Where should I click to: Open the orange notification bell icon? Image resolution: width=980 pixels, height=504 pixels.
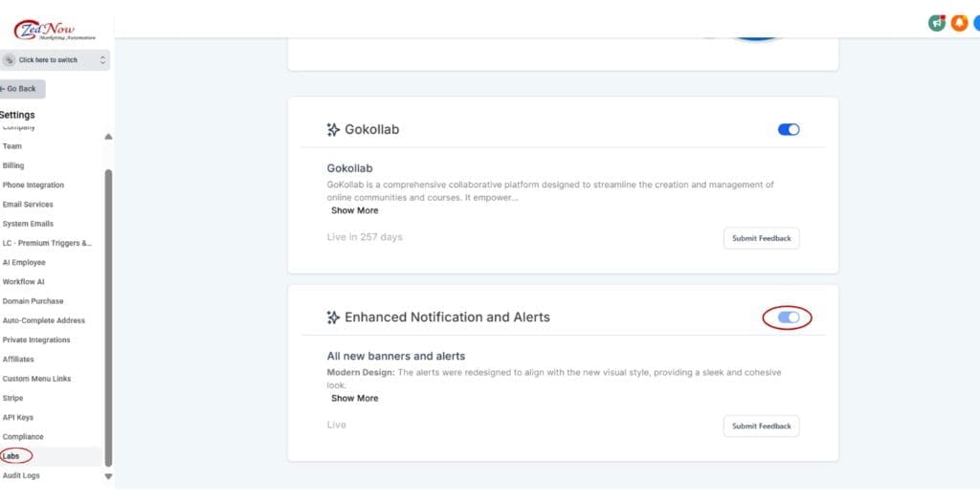pos(959,23)
